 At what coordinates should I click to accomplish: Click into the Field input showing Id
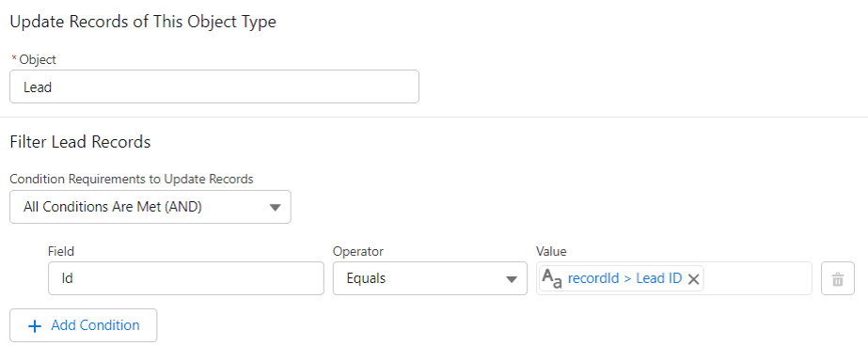(185, 278)
